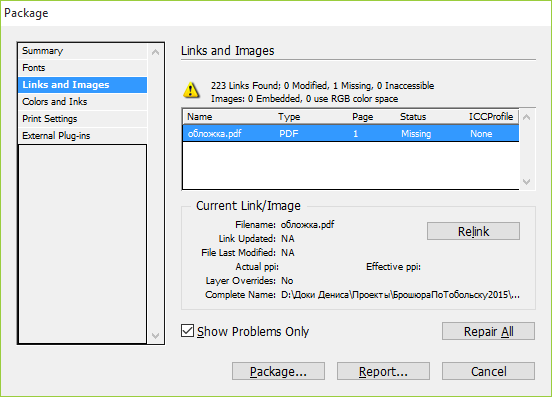Select Fonts in the sidebar list
552x397 pixels.
[x=82, y=68]
